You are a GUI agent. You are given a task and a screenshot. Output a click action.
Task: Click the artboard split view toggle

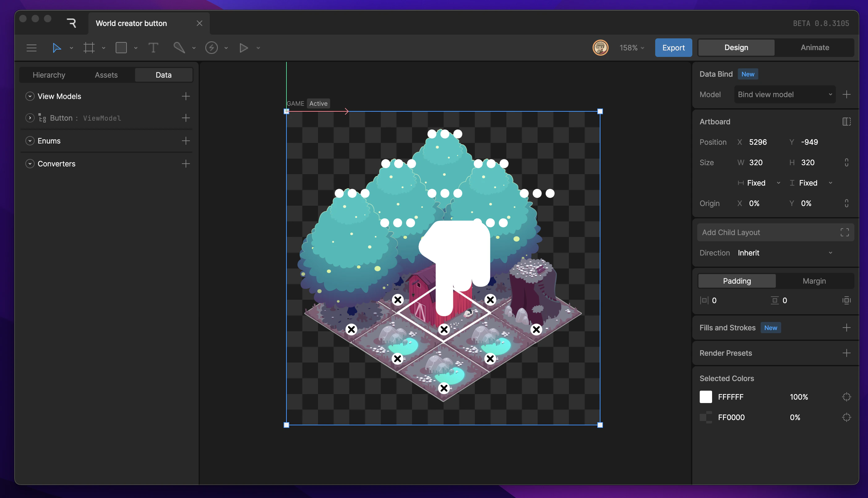pyautogui.click(x=846, y=122)
